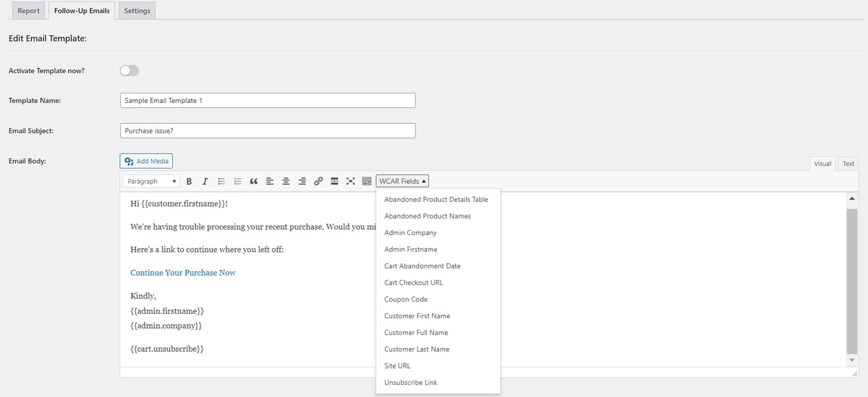
Task: Center align the email text
Action: click(285, 181)
